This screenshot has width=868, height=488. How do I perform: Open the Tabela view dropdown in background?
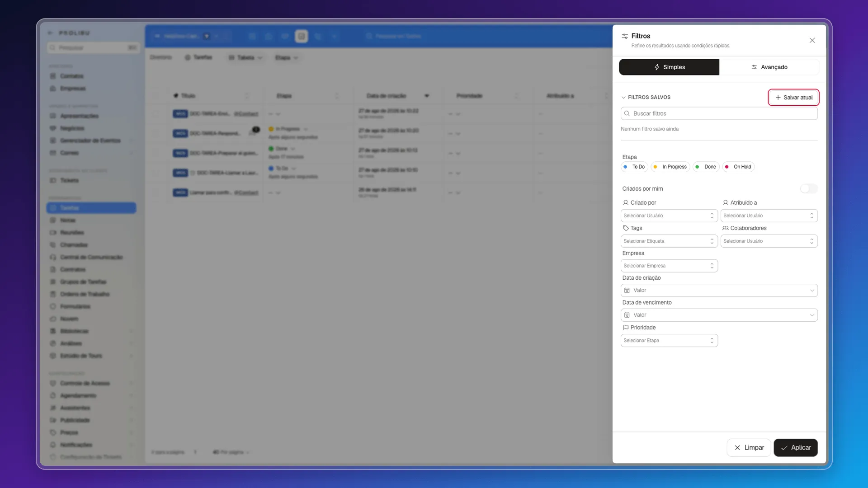[x=245, y=57]
